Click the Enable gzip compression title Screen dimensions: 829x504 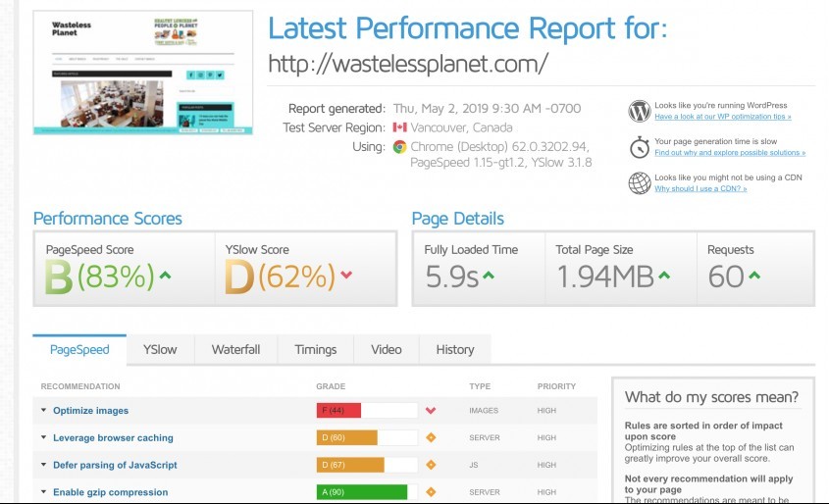coord(111,492)
